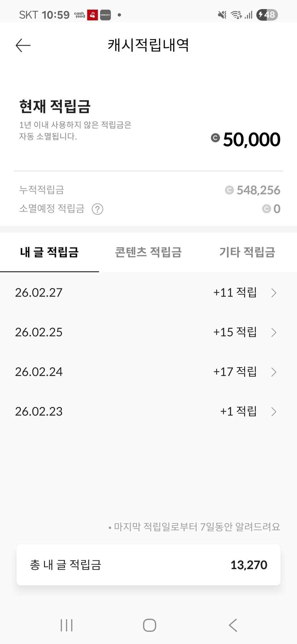Tap the Himart notification icon
The image size is (297, 644).
(x=105, y=15)
